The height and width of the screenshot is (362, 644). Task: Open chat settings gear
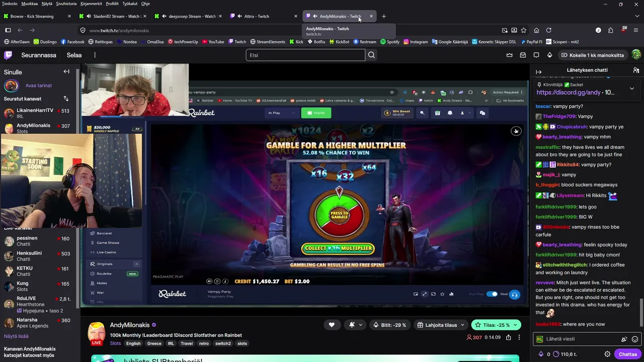tap(607, 354)
